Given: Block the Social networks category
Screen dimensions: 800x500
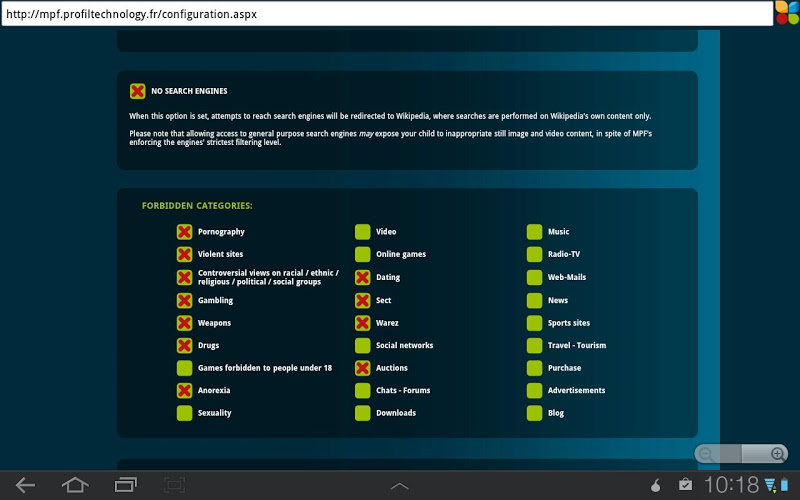Looking at the screenshot, I should (x=362, y=345).
